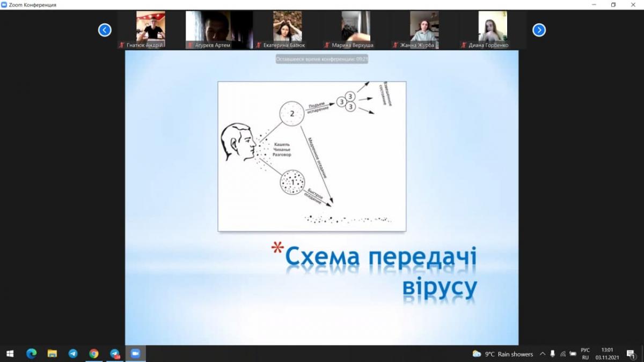Open Telegram with the unread badge

[x=115, y=353]
